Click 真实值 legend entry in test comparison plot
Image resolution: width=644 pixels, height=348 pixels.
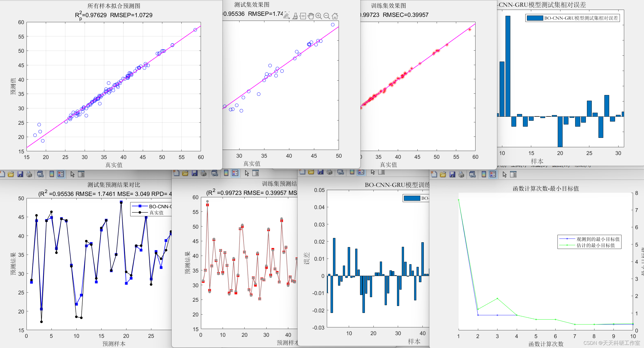pos(156,213)
